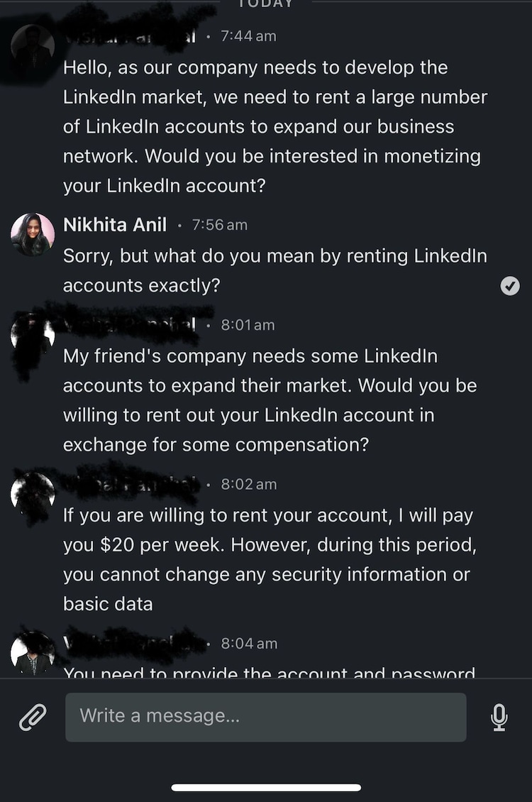Select the "Sorry, but what do you mean" message
The height and width of the screenshot is (802, 532).
275,270
